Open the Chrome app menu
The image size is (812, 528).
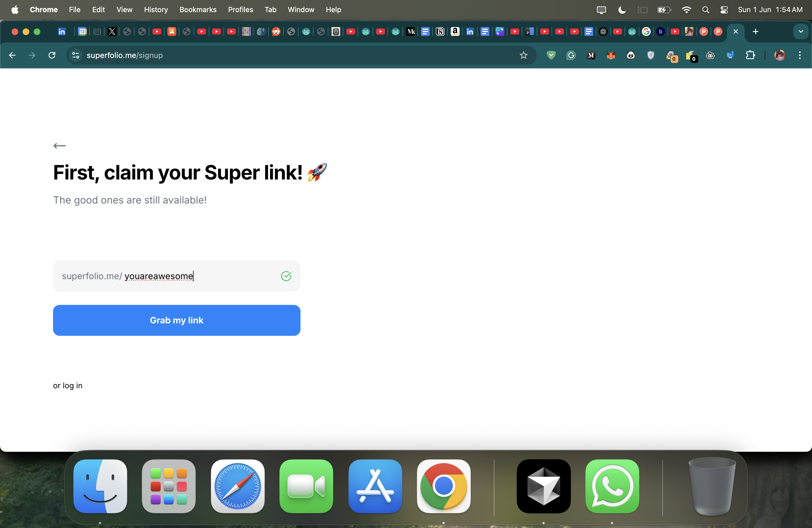[44, 10]
